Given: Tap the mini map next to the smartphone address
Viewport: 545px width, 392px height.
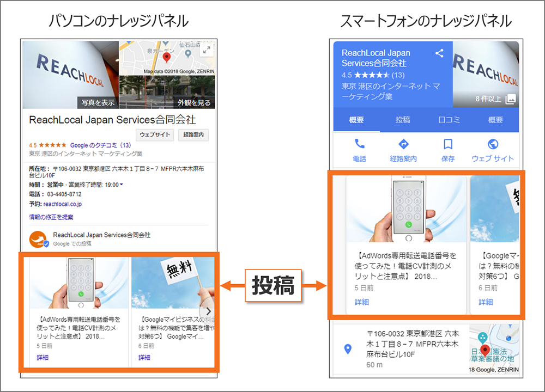Looking at the screenshot, I should [x=494, y=349].
